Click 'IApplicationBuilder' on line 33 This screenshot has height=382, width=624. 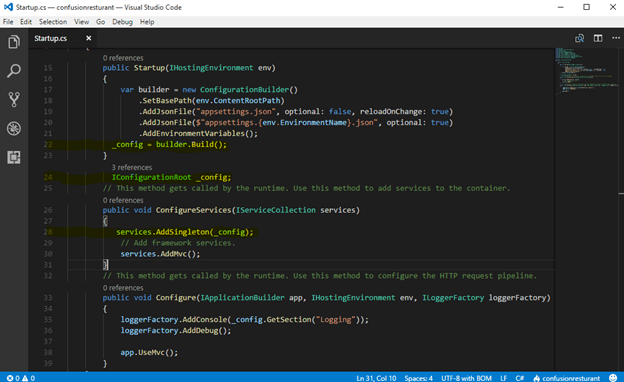coord(242,298)
